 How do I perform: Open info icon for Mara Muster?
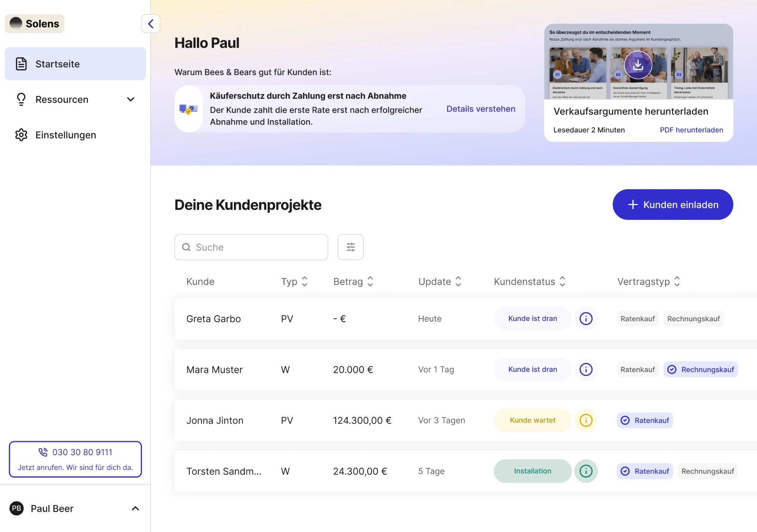click(x=586, y=369)
